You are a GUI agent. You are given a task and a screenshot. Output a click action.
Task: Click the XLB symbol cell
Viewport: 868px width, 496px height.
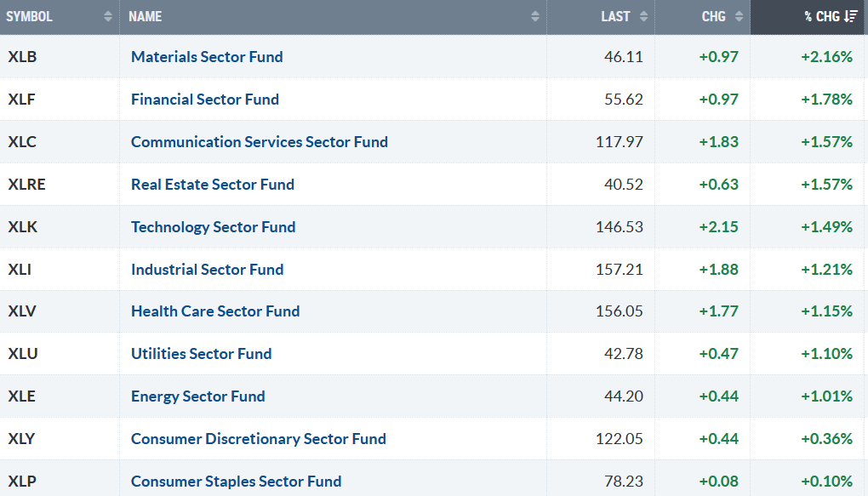22,57
